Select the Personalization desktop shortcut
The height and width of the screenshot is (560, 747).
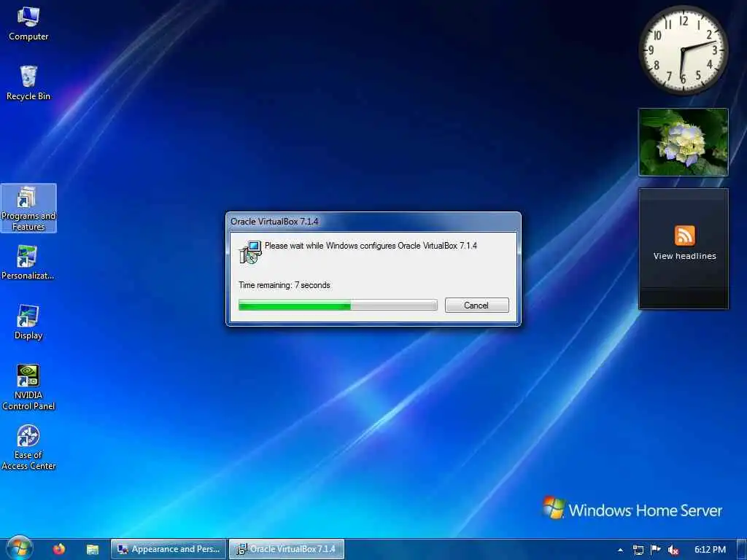(x=28, y=262)
